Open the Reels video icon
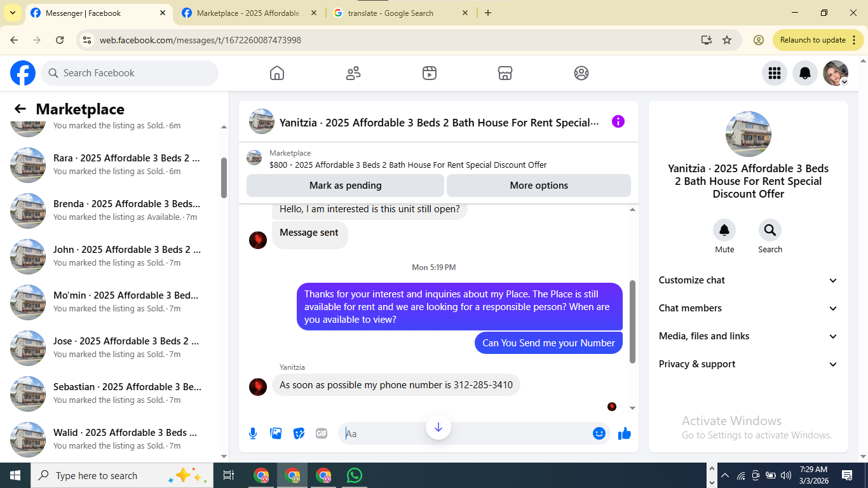This screenshot has width=868, height=488. pyautogui.click(x=430, y=73)
